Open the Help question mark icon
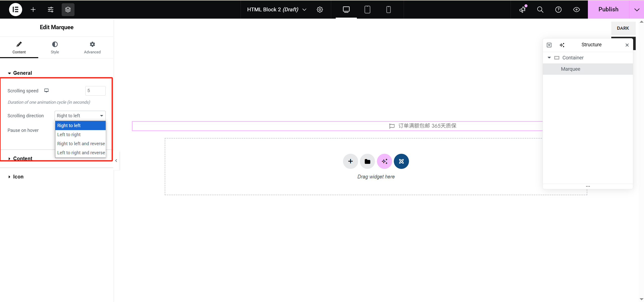 558,9
